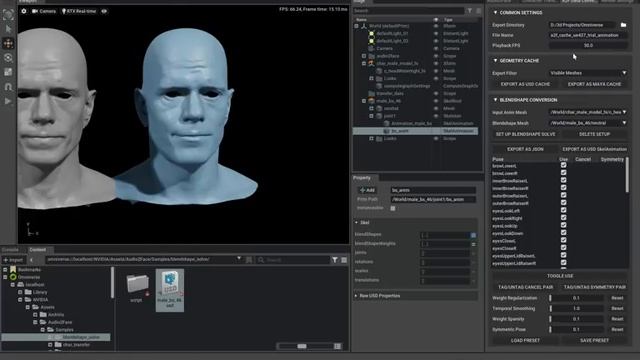Viewport: 640px width, 360px height.
Task: Toggle the Instanceable checkbox
Action: point(393,208)
